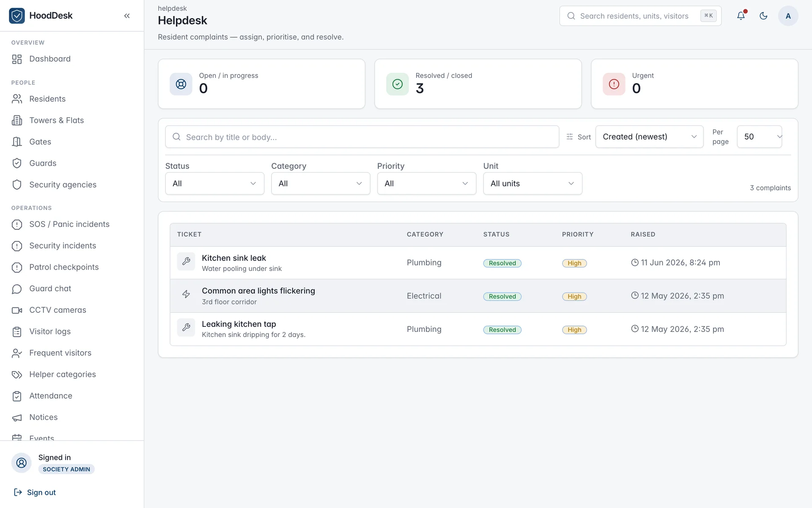Click the Patrol checkpoints alert icon
812x508 pixels.
[x=17, y=268]
